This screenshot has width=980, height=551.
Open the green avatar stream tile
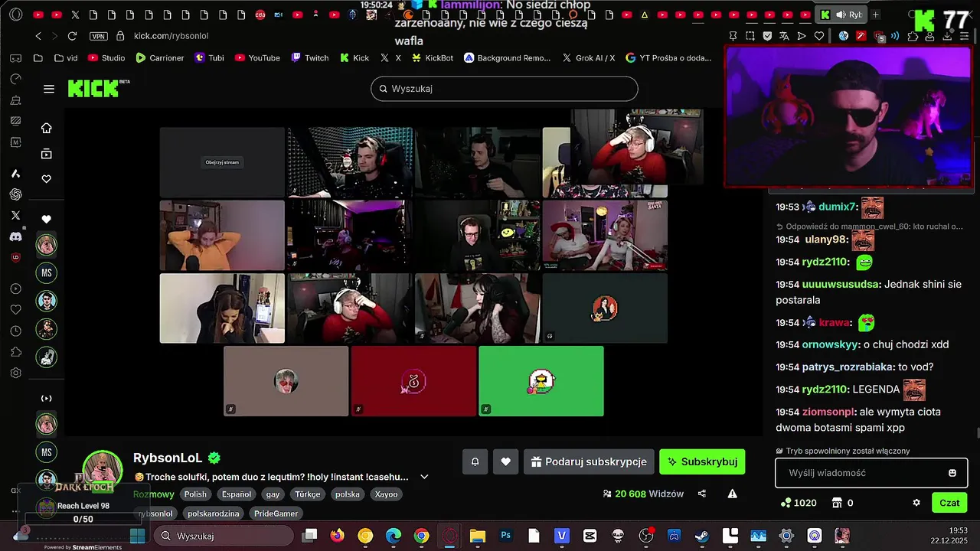(x=541, y=381)
